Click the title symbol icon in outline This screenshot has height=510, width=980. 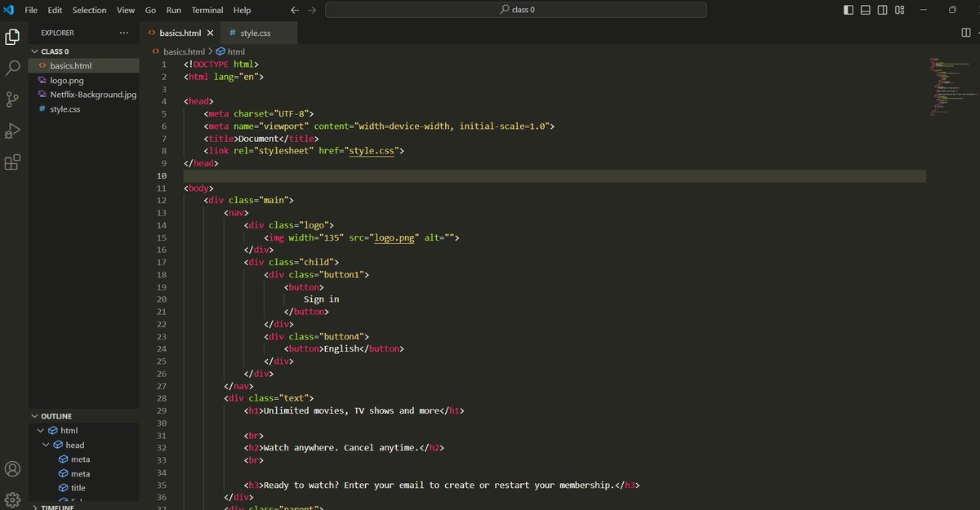pos(63,488)
